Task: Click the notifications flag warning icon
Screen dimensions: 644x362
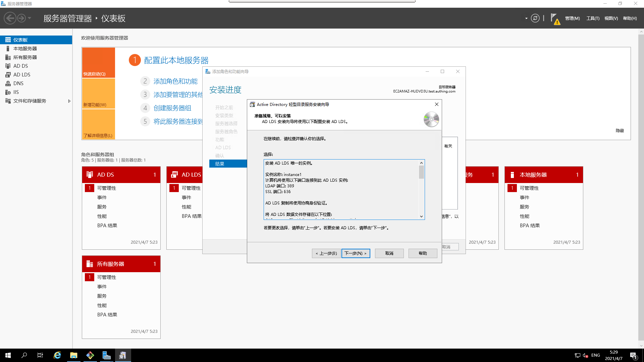Action: coord(555,19)
